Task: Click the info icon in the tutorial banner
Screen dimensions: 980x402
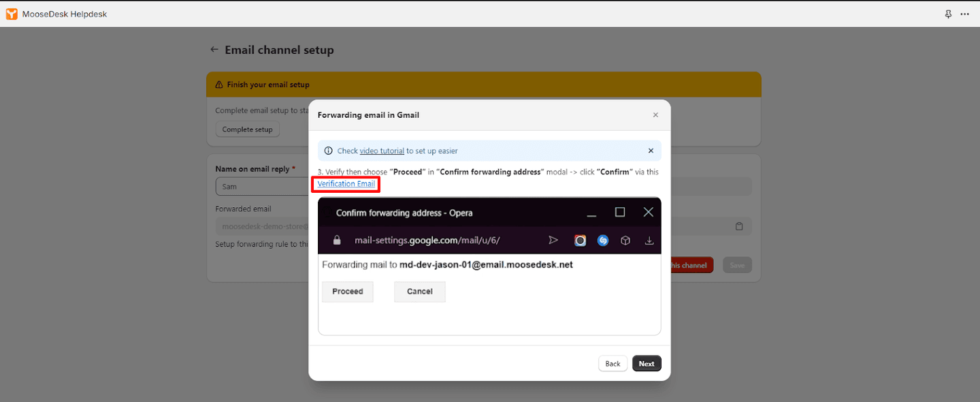Action: [328, 151]
